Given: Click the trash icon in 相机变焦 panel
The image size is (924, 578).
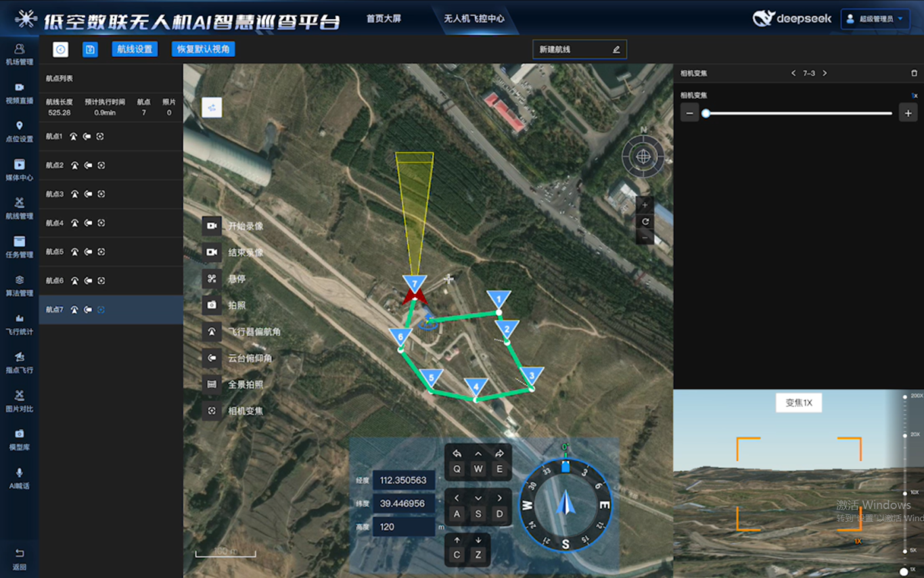Looking at the screenshot, I should tap(914, 73).
